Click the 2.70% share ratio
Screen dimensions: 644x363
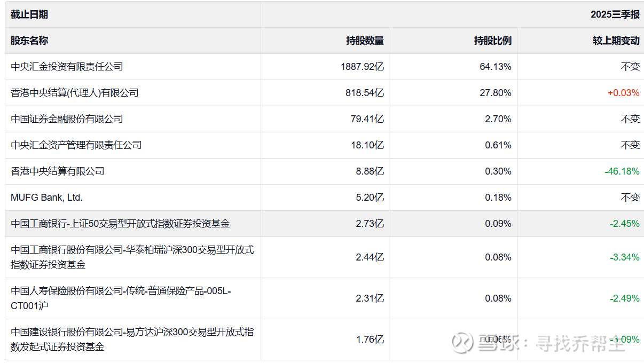498,119
